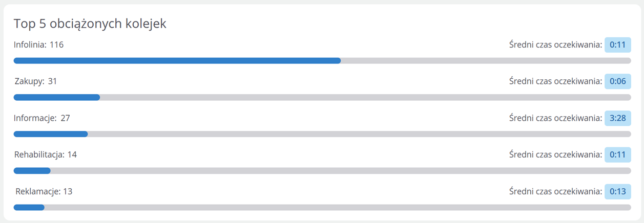Viewport: 644px width, 223px height.
Task: Select the Zakupy queue label
Action: pyautogui.click(x=30, y=81)
